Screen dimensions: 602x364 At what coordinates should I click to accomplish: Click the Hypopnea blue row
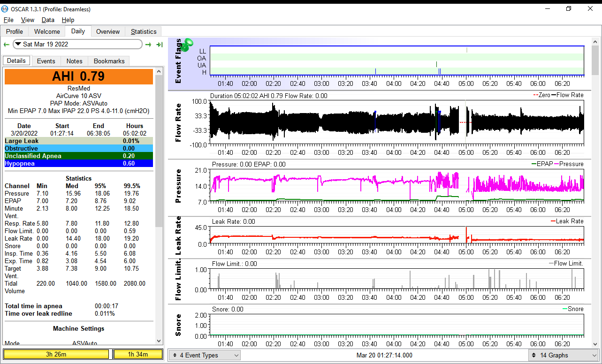79,163
